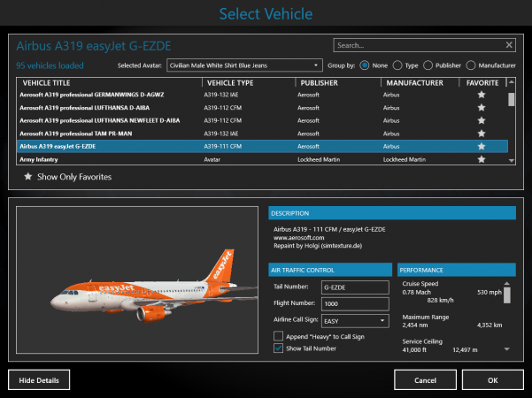Select Group by Type radio button
The height and width of the screenshot is (398, 532).
pyautogui.click(x=397, y=65)
